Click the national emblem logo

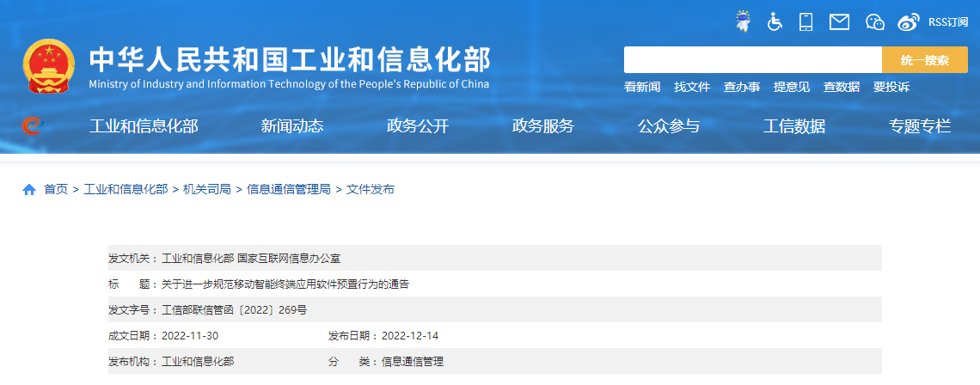tap(49, 66)
